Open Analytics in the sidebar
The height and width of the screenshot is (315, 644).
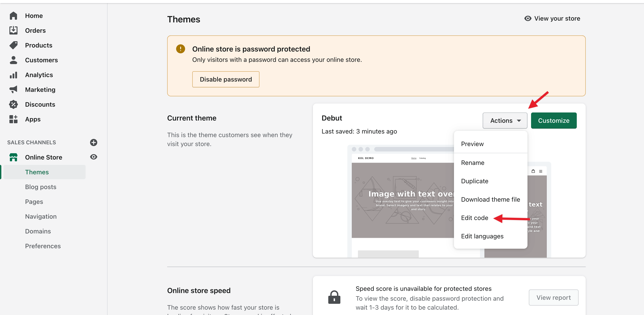tap(39, 75)
